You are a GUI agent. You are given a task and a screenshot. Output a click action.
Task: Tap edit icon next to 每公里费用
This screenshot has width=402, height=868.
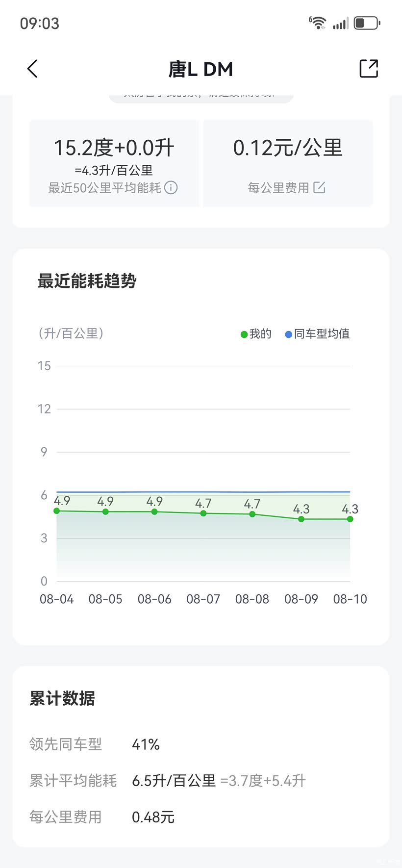(x=320, y=187)
